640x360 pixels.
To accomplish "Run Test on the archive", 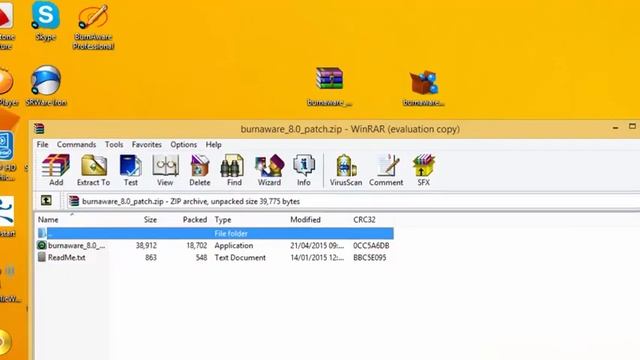I will [131, 170].
